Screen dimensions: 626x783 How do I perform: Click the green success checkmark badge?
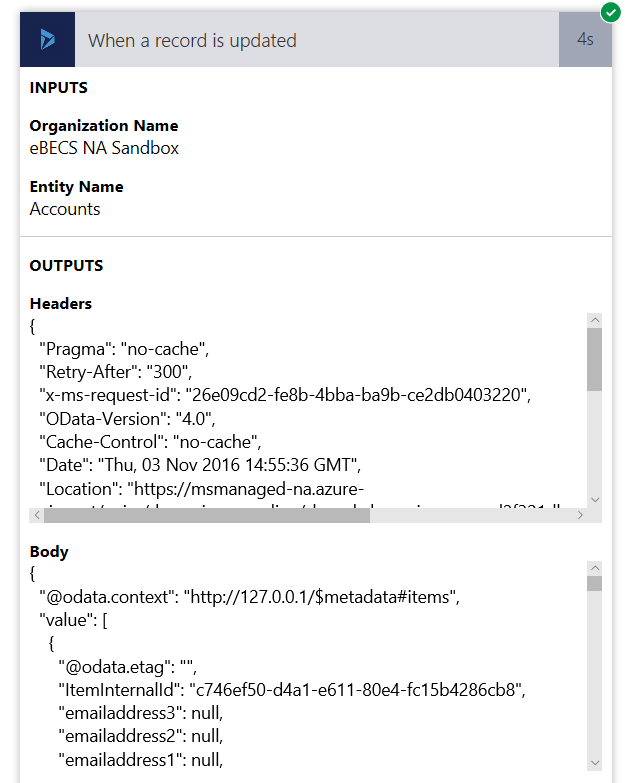[x=610, y=12]
